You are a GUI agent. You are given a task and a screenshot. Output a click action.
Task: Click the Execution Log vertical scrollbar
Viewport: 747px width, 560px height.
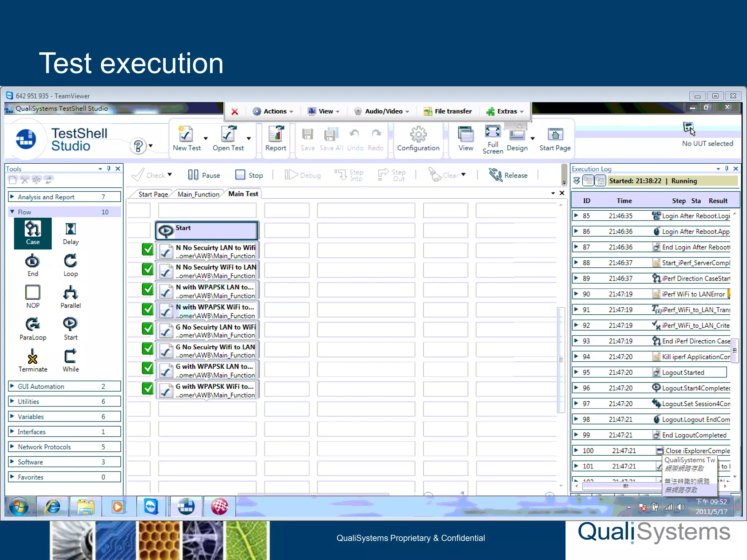(735, 350)
